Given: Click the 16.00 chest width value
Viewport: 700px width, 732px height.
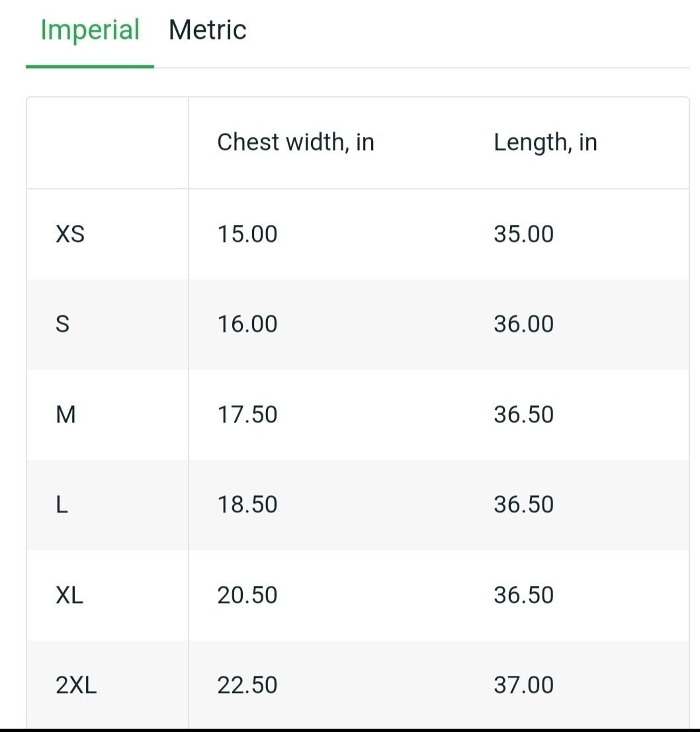Looking at the screenshot, I should coord(247,324).
